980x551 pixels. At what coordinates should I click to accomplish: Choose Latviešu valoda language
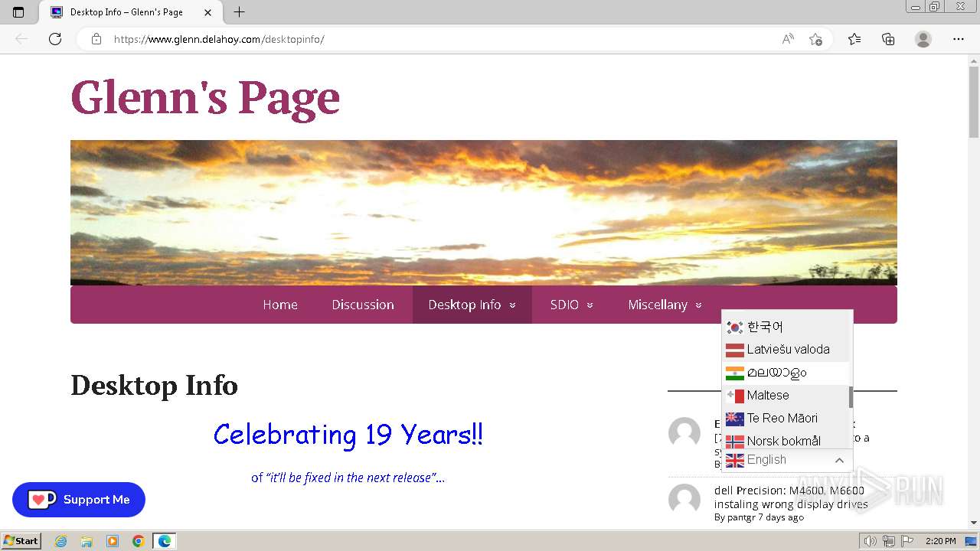[x=786, y=350]
